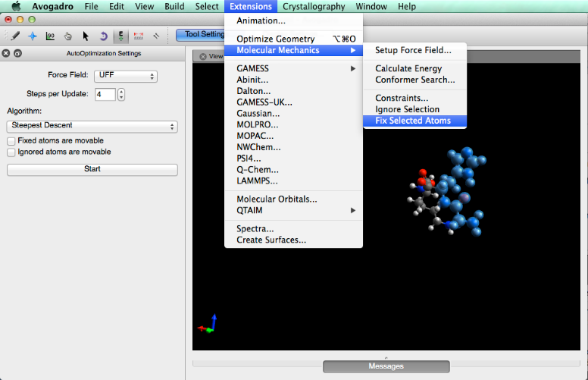Open the Avogadro application menu
The image size is (588, 380).
pyautogui.click(x=52, y=6)
